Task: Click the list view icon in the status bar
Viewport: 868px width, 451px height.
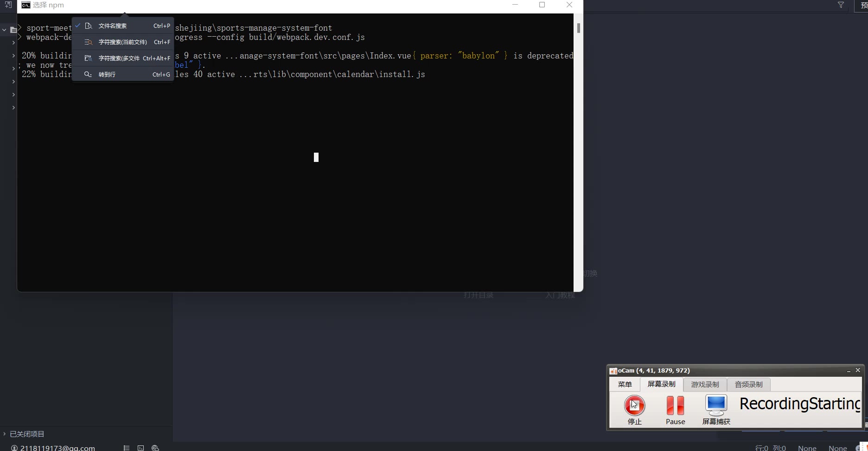Action: pyautogui.click(x=127, y=448)
